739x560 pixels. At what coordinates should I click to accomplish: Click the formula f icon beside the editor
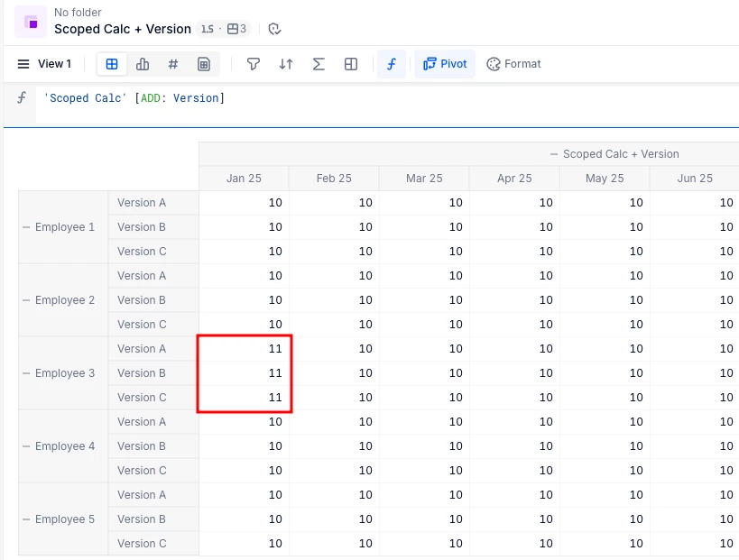[22, 97]
